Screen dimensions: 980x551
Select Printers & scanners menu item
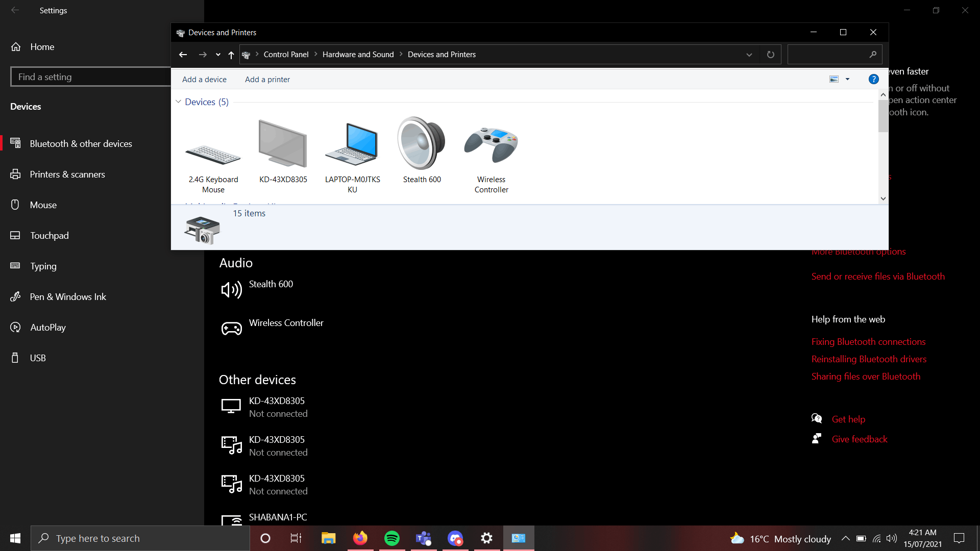pyautogui.click(x=67, y=173)
